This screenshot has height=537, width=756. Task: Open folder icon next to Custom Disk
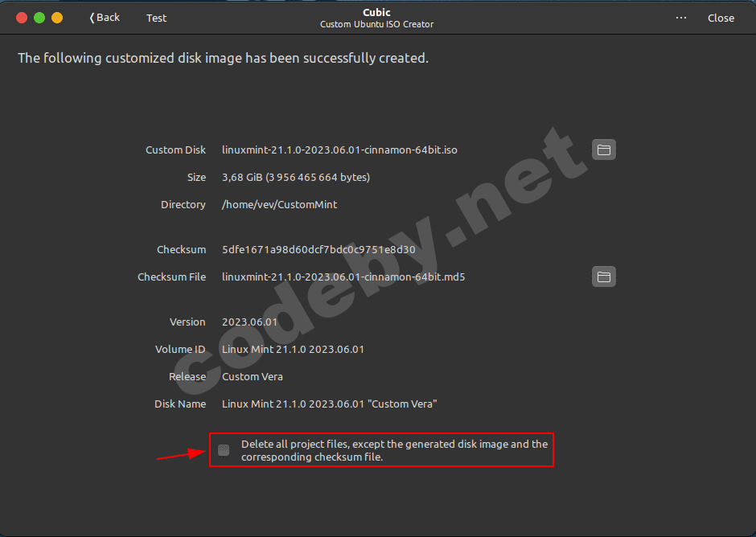(604, 150)
